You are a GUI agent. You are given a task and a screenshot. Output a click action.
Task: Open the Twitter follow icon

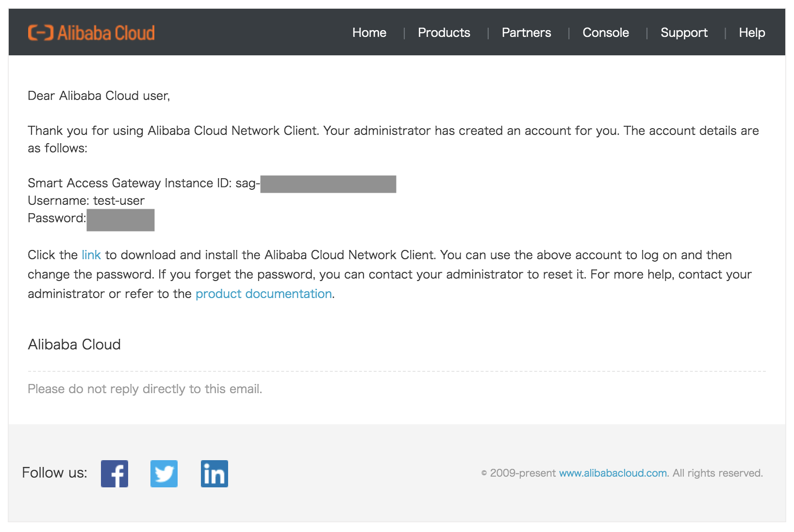coord(164,473)
